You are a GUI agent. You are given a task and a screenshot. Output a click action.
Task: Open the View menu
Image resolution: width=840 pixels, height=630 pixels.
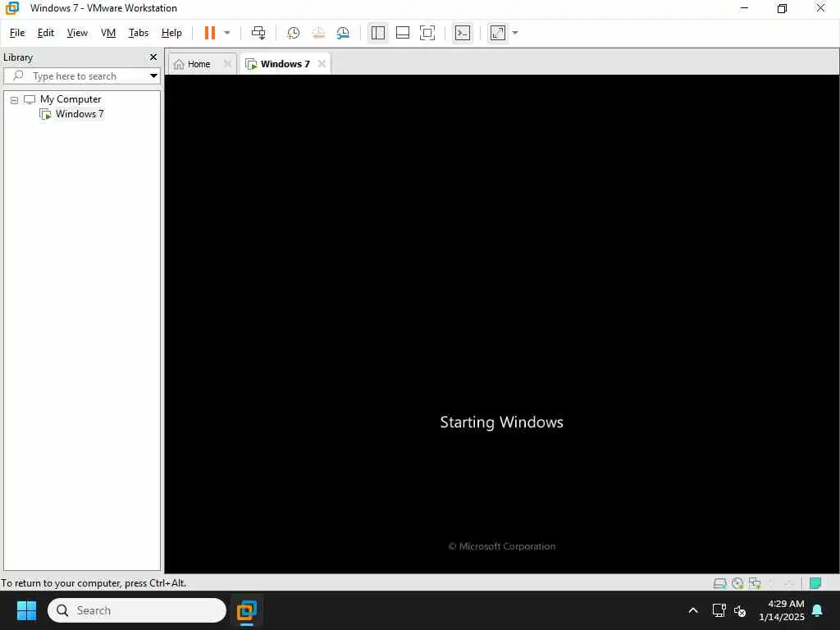77,33
